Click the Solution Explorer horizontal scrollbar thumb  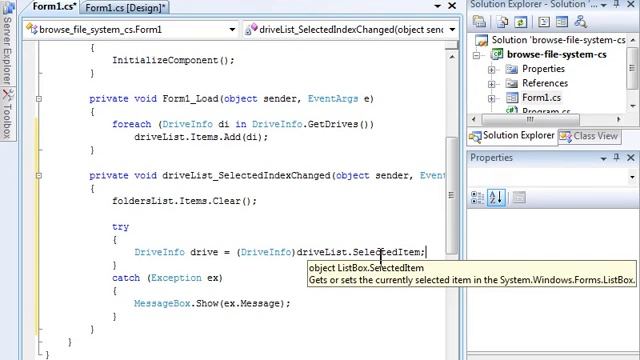[531, 120]
